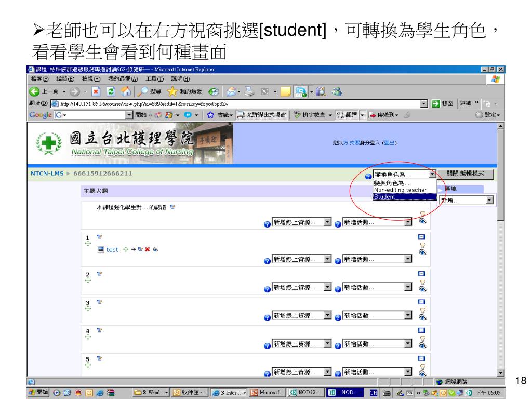
Task: Refresh the page with the green arrows icon
Action: coord(111,91)
